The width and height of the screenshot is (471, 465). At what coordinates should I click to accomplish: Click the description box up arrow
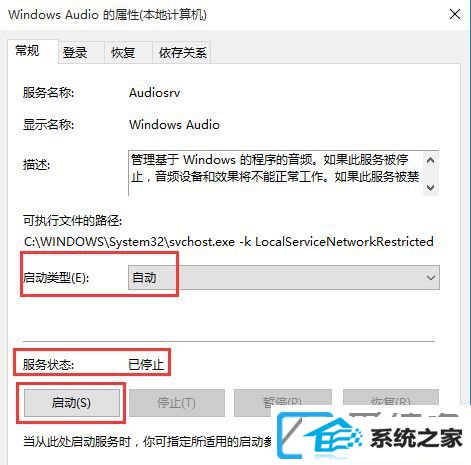click(x=430, y=160)
